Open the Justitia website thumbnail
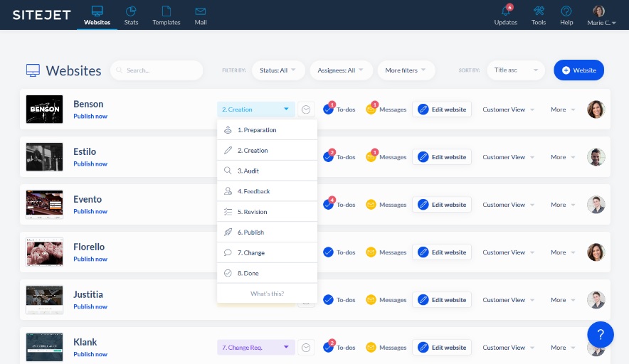The image size is (629, 364). click(x=44, y=299)
